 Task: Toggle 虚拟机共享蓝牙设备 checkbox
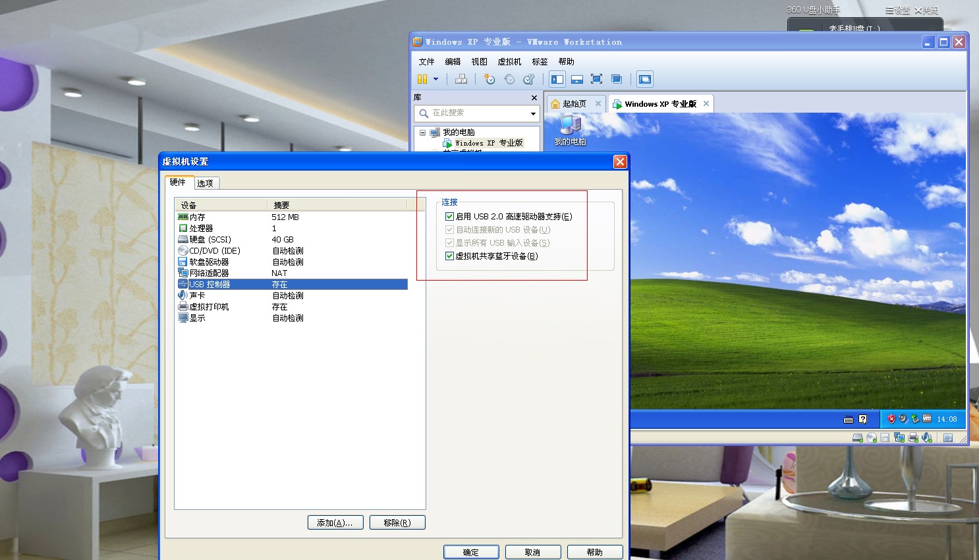[x=449, y=256]
